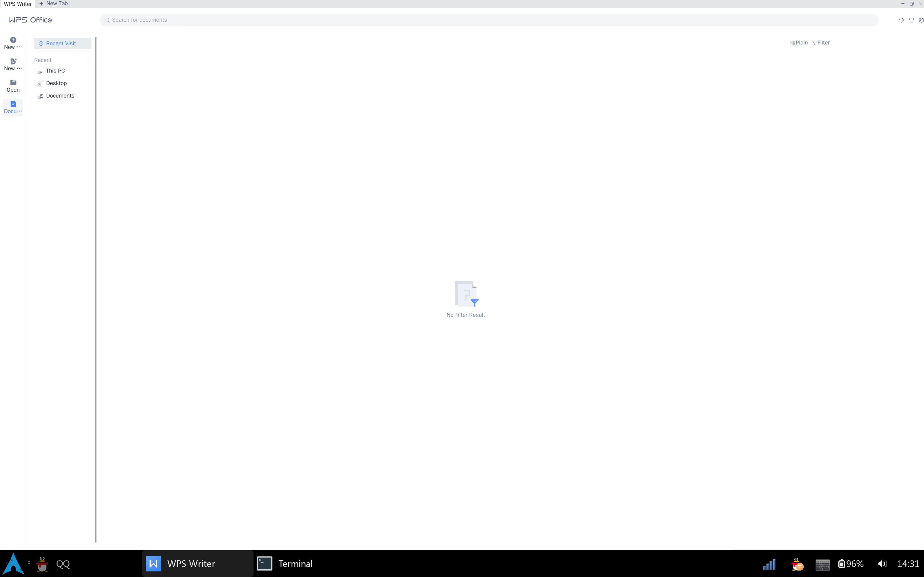Open the keyboard tray icon

(823, 564)
